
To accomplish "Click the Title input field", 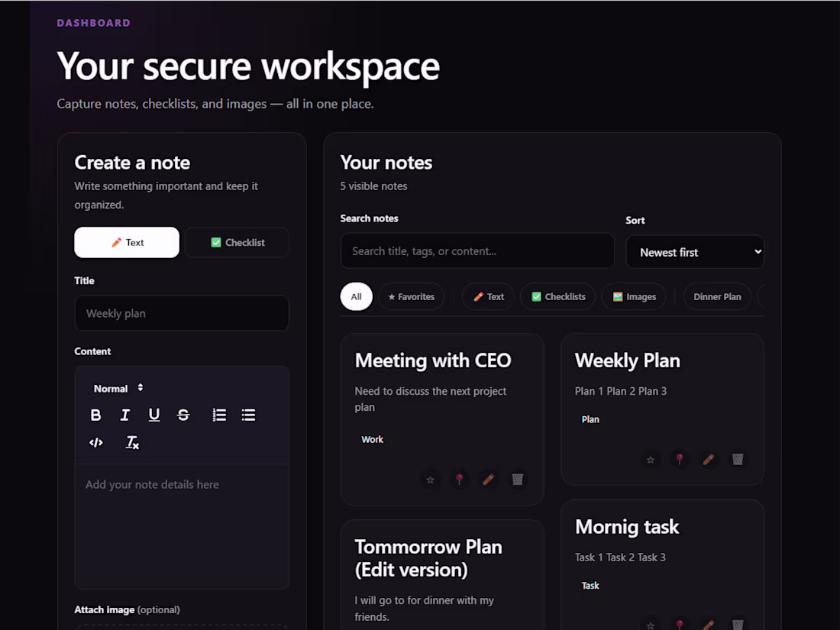I will tap(182, 313).
